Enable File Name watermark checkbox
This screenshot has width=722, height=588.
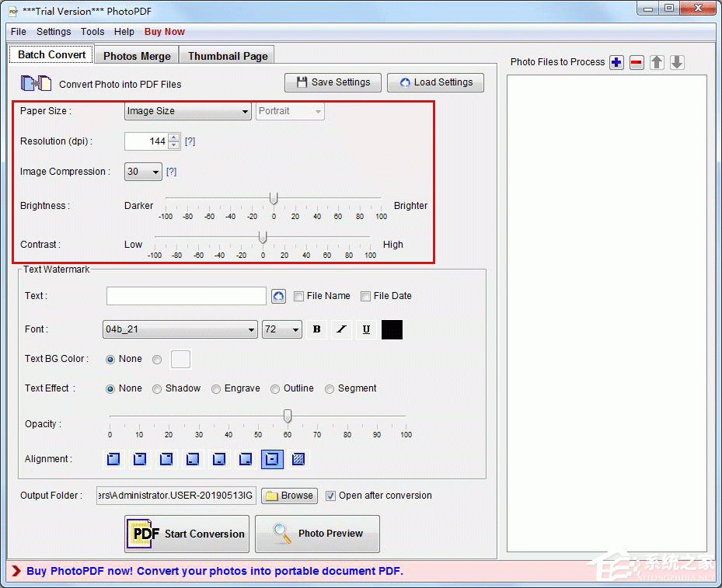[298, 296]
